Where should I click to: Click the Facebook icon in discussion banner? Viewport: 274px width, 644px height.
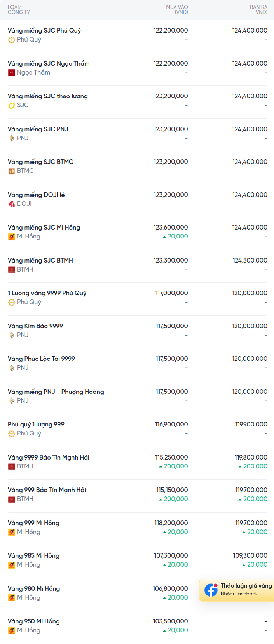coord(211,590)
